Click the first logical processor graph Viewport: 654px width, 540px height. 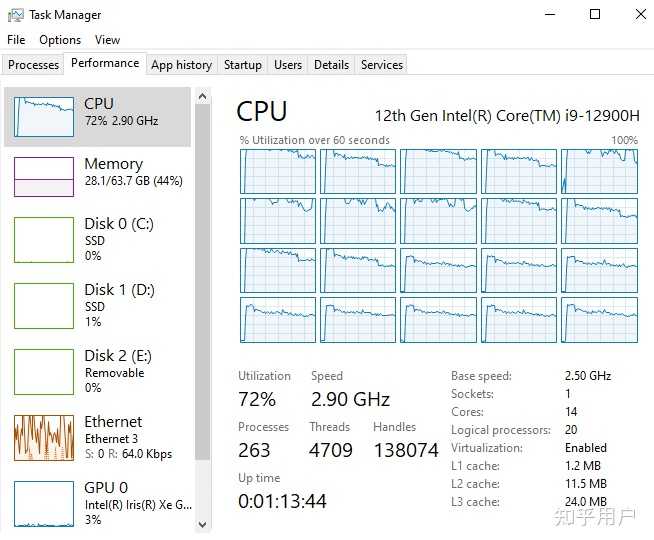pos(277,171)
